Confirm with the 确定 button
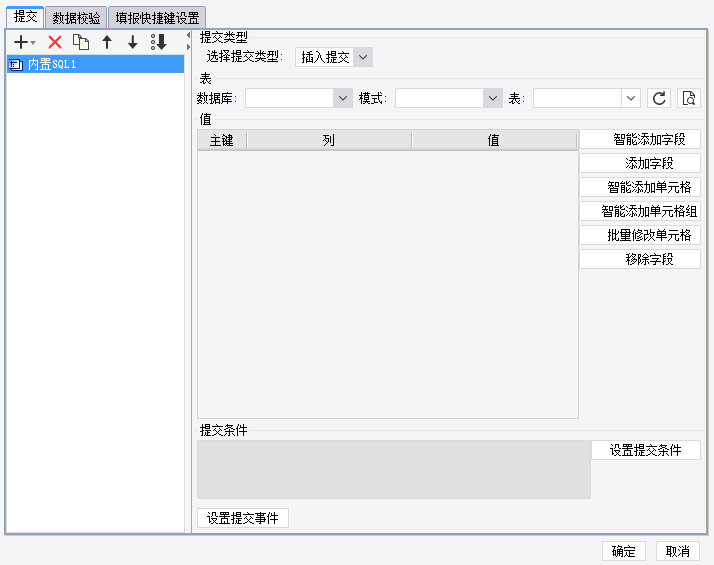 click(x=624, y=551)
